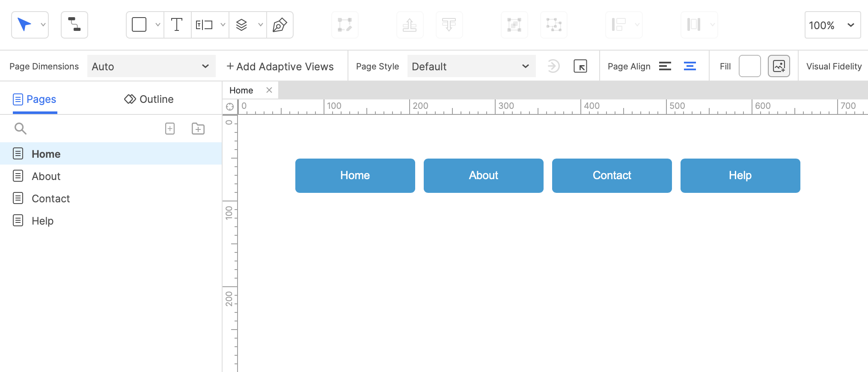Click Add Adaptive Views
868x372 pixels.
(280, 66)
